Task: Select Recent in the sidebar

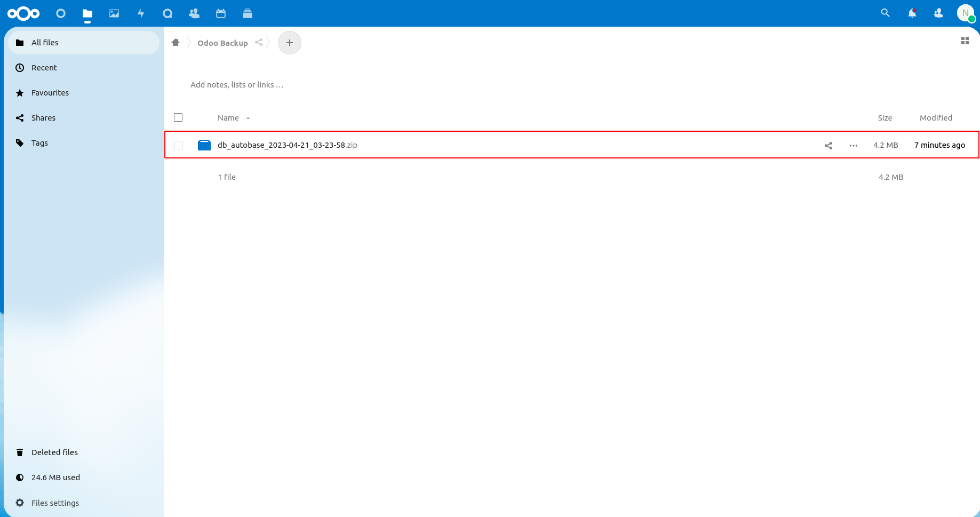Action: [44, 68]
